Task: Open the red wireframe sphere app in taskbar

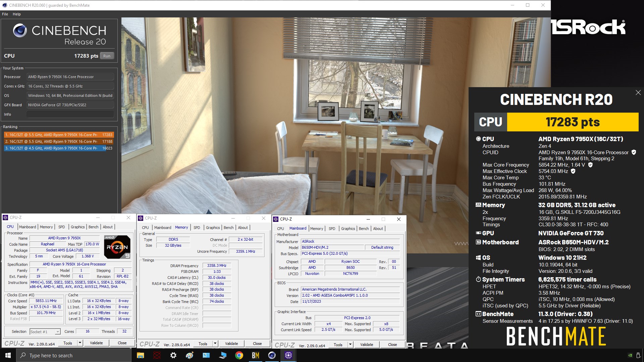Action: (157, 355)
